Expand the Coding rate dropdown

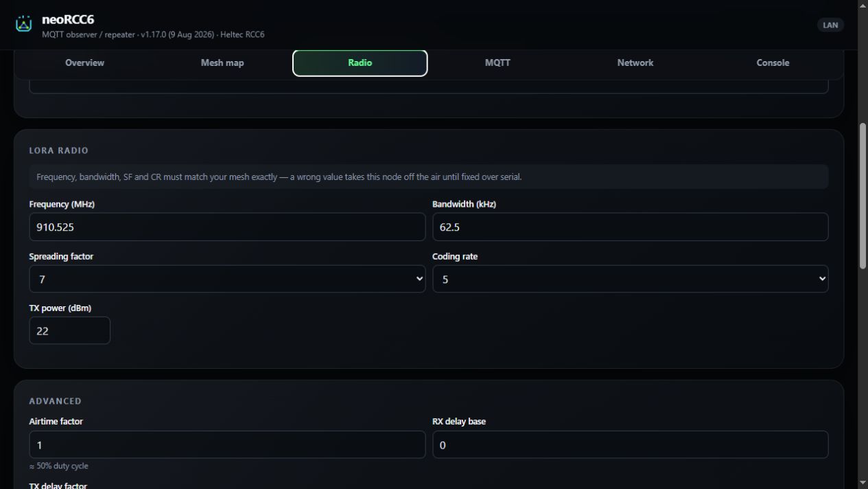(x=630, y=279)
